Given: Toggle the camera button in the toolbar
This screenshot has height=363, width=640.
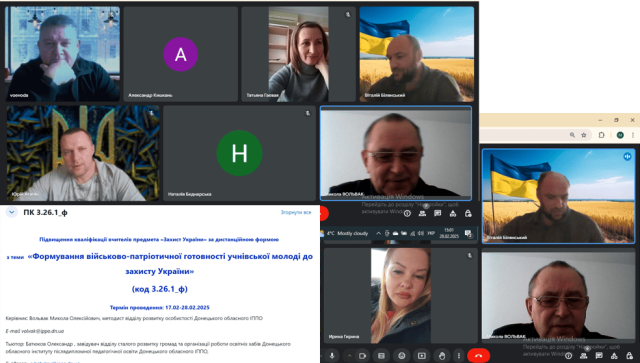Looking at the screenshot, I should tap(362, 356).
